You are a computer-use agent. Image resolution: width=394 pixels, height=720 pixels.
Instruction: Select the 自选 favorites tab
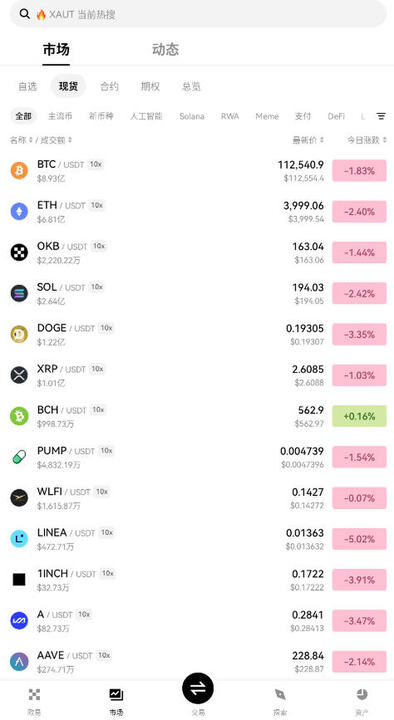[x=28, y=86]
